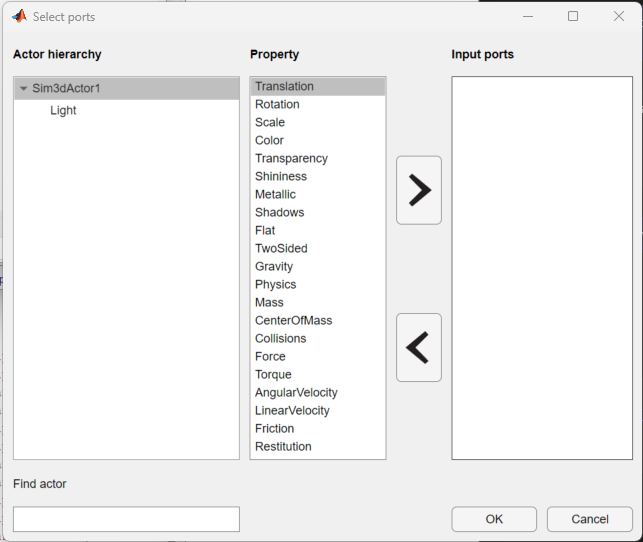Image resolution: width=643 pixels, height=542 pixels.
Task: Select the Color property
Action: click(318, 141)
